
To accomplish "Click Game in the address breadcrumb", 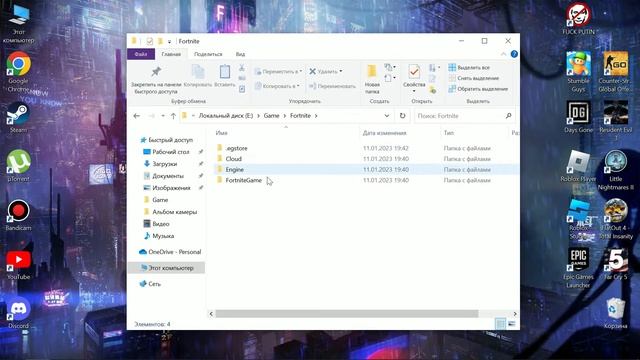I will pos(271,116).
